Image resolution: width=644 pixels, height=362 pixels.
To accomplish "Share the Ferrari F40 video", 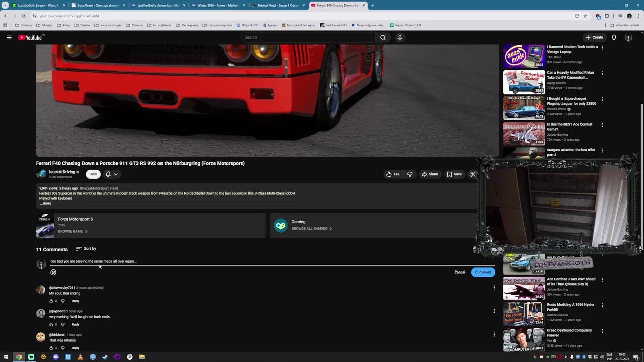I will [430, 174].
